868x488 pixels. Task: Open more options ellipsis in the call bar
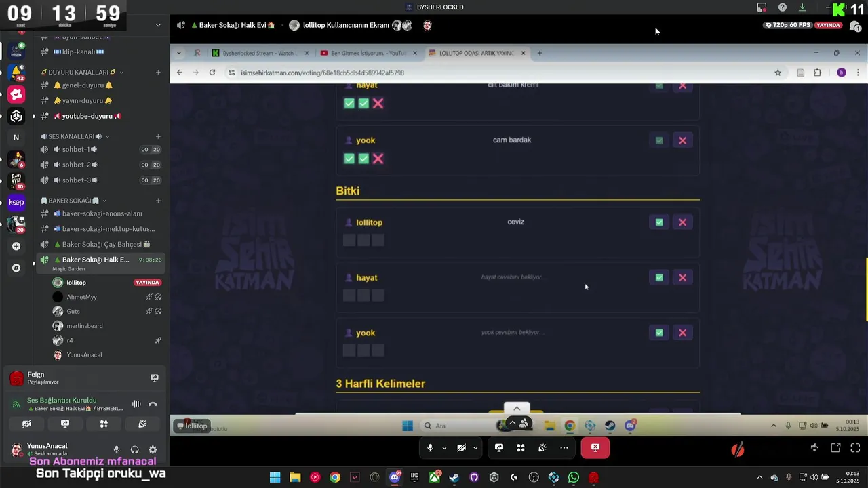pyautogui.click(x=564, y=447)
